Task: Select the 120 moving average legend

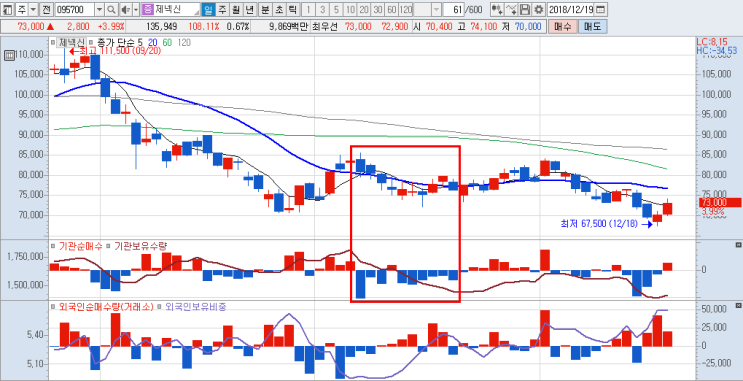Action: click(x=184, y=43)
